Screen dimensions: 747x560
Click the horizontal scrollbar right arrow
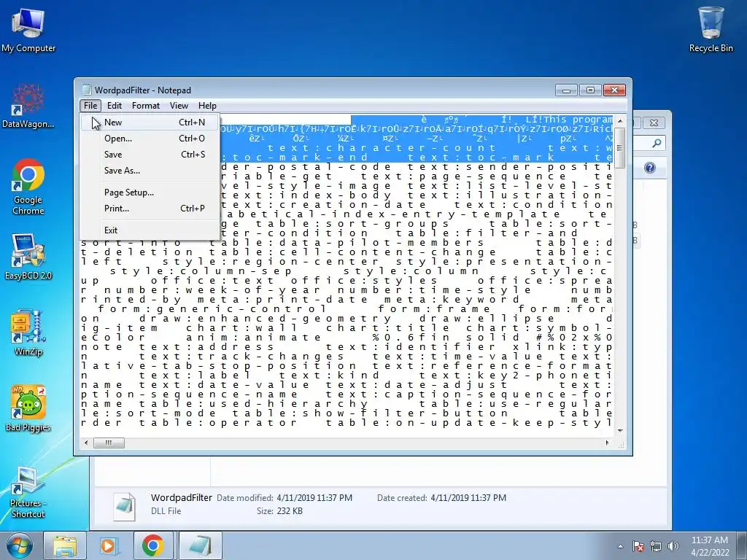pyautogui.click(x=608, y=443)
